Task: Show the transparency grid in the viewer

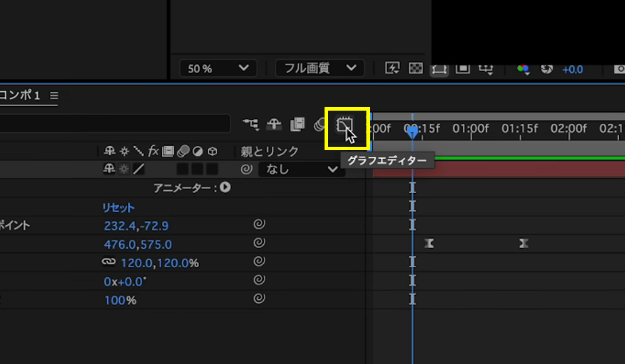Action: click(416, 68)
